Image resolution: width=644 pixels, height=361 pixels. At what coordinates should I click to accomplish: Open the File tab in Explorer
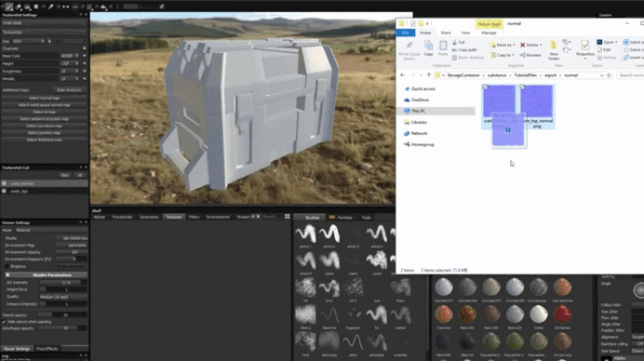point(406,33)
